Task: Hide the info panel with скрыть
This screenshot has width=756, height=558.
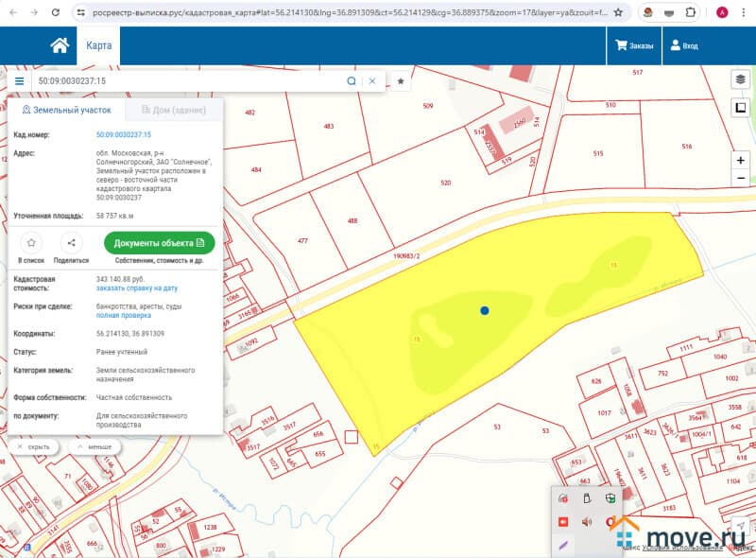Action: [x=35, y=446]
